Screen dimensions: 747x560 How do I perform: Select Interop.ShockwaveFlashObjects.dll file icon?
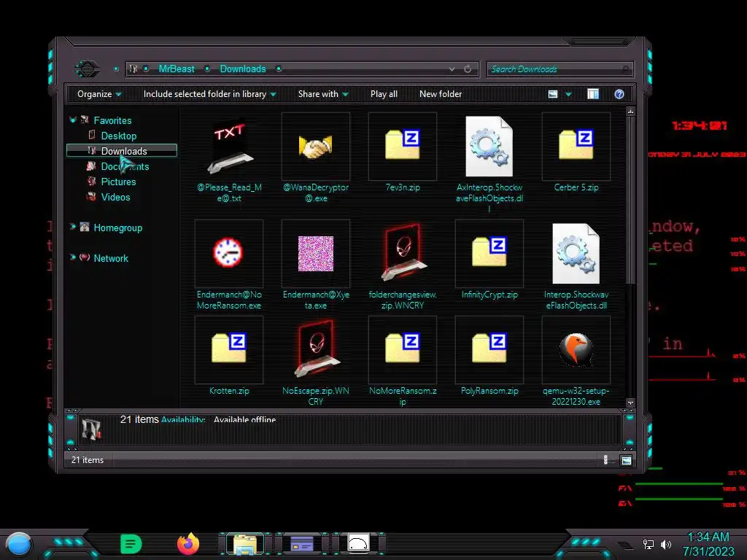[576, 253]
